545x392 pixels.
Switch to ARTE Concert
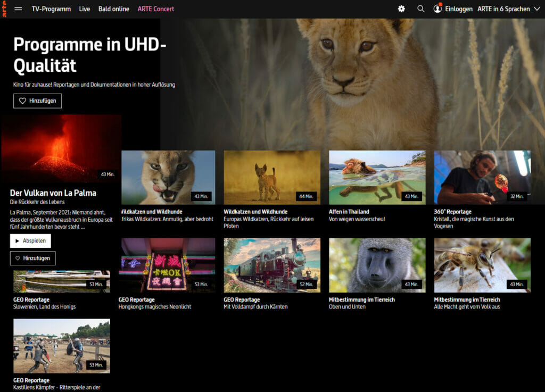[x=155, y=9]
